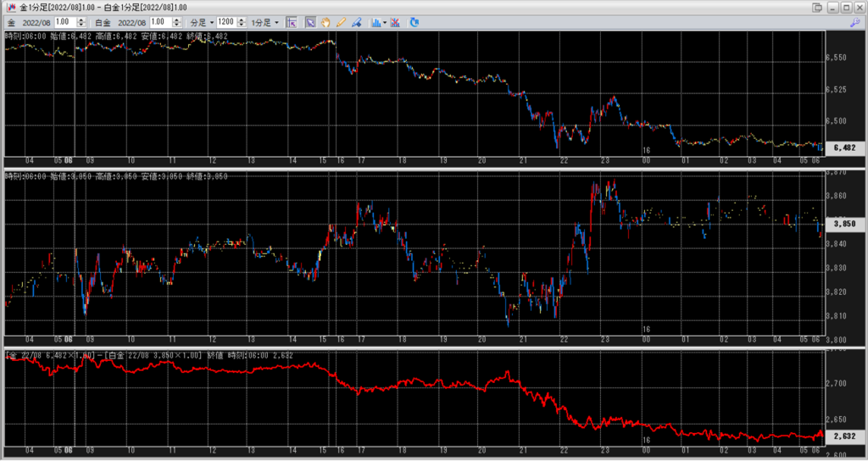
Task: Click the trendline edit pen icon
Action: pos(356,22)
